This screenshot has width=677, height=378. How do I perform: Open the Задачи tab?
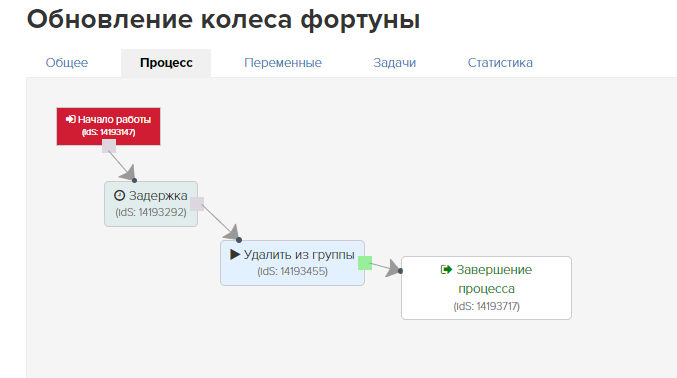click(x=395, y=63)
